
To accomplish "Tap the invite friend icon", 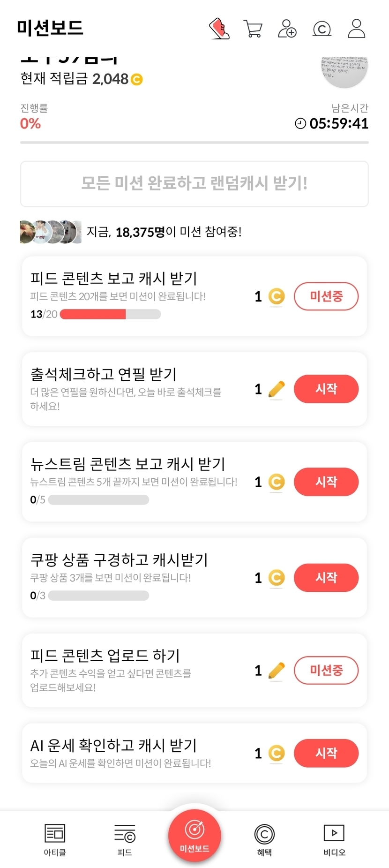I will pos(287,29).
